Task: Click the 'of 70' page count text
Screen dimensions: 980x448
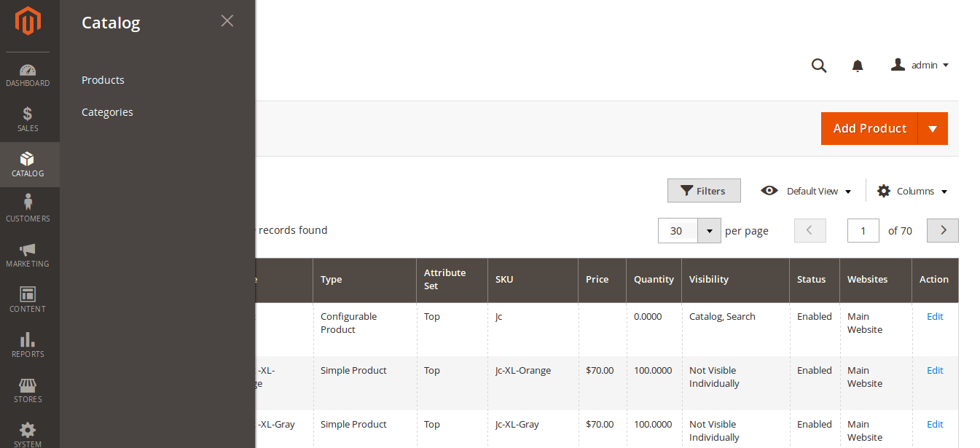Action: (x=900, y=231)
